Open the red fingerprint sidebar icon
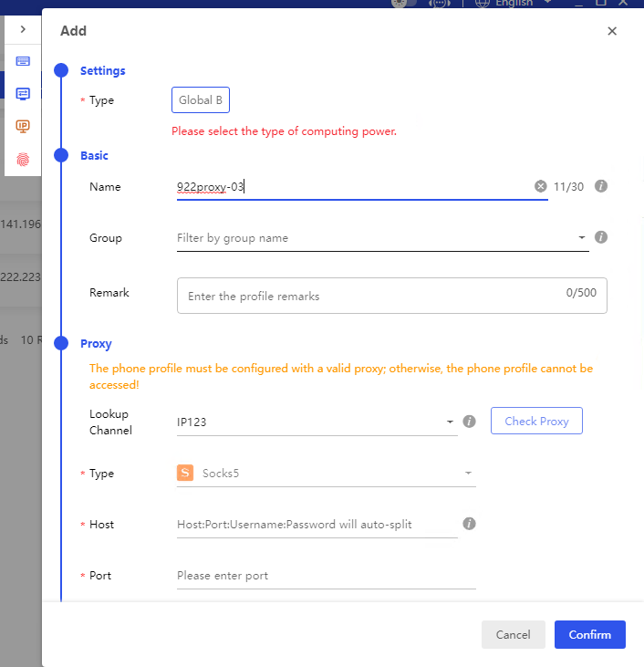 (23, 159)
